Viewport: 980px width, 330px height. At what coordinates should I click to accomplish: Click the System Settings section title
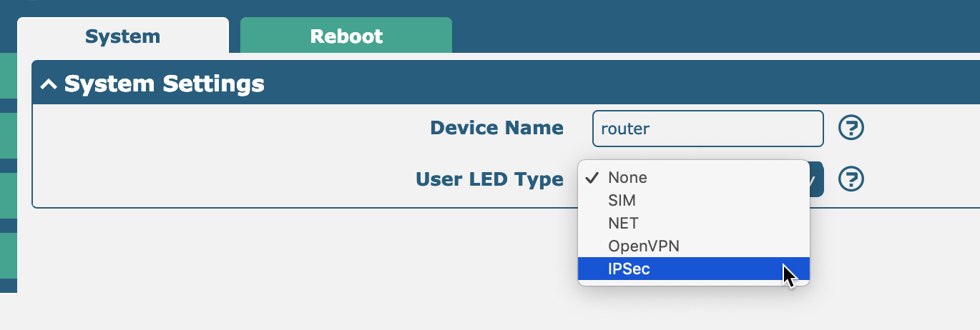point(165,84)
